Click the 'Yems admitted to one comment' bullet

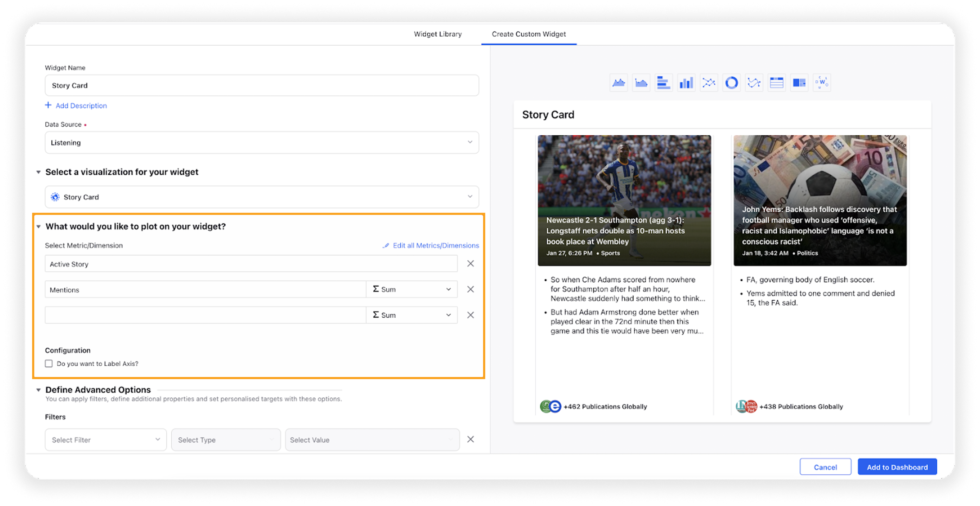(820, 298)
